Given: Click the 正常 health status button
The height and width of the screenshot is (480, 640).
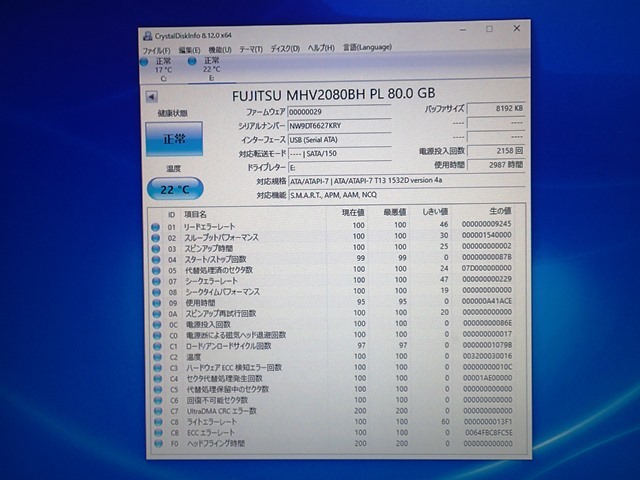Looking at the screenshot, I should pyautogui.click(x=174, y=139).
